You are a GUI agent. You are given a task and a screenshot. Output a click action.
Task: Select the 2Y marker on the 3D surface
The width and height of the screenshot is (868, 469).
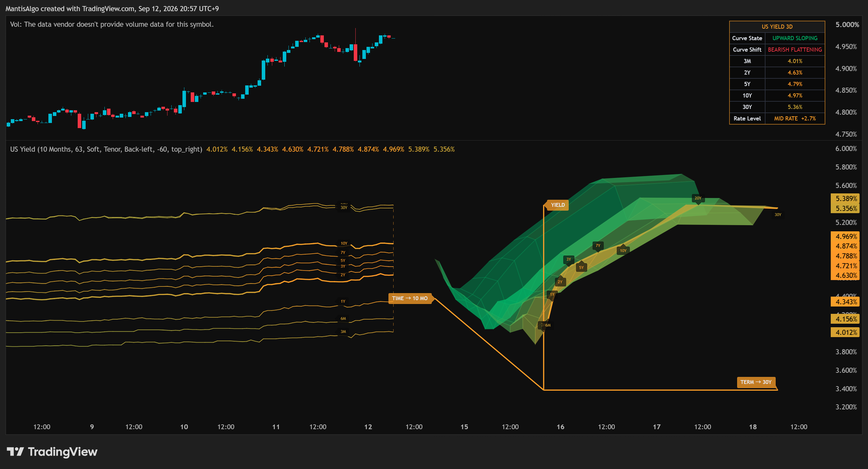(x=560, y=282)
